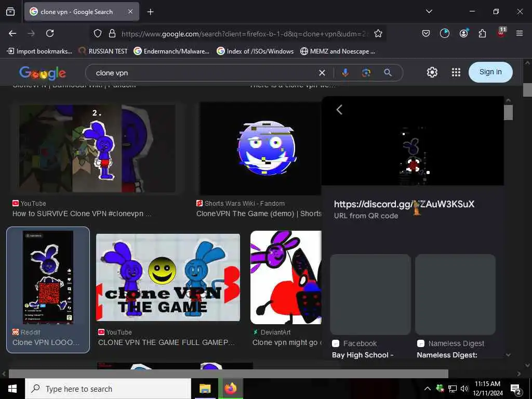Open the Extensions puzzle icon

(x=482, y=33)
